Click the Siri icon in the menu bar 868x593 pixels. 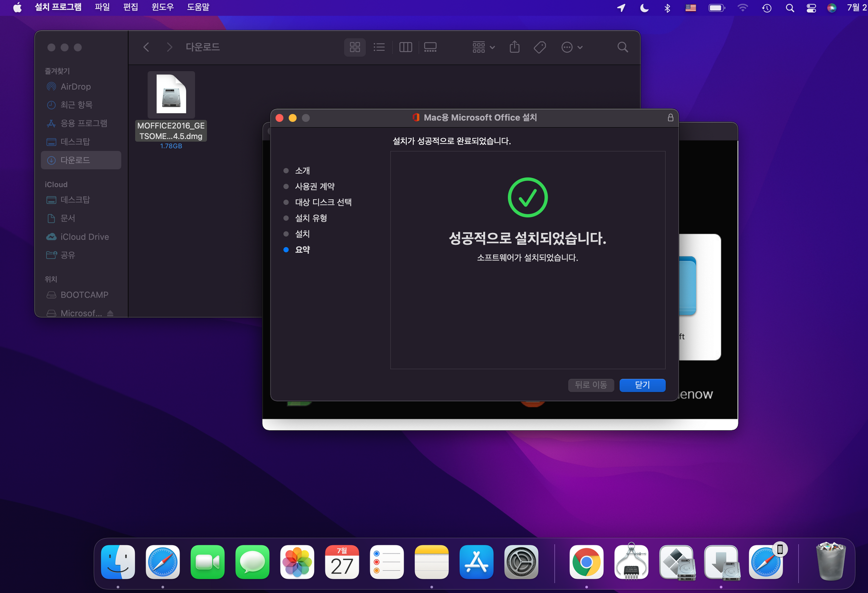click(832, 8)
